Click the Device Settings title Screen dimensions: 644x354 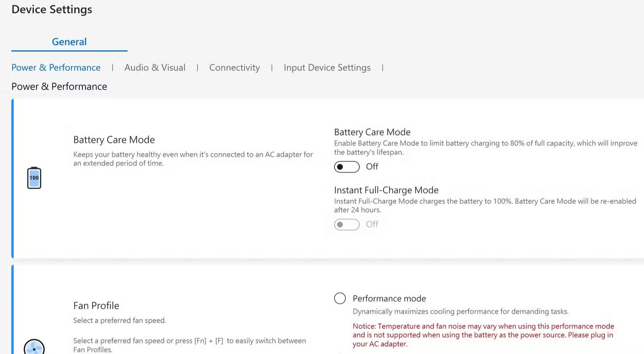pyautogui.click(x=52, y=9)
